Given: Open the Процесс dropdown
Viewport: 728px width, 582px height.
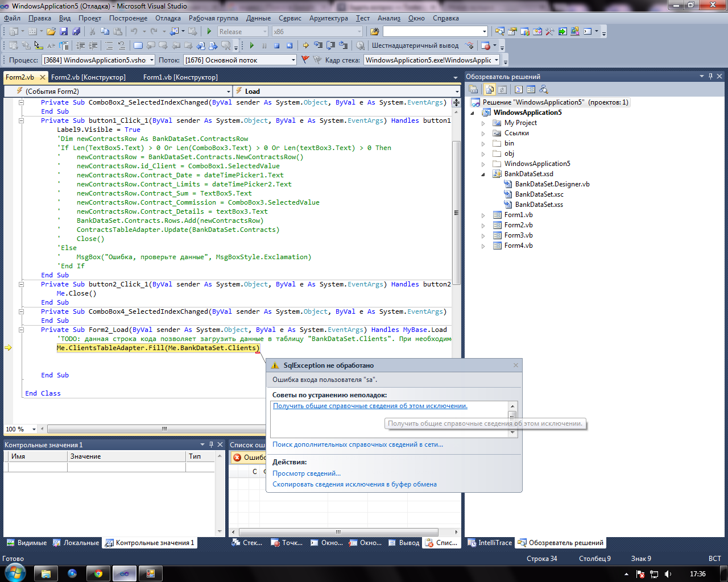Looking at the screenshot, I should click(151, 60).
